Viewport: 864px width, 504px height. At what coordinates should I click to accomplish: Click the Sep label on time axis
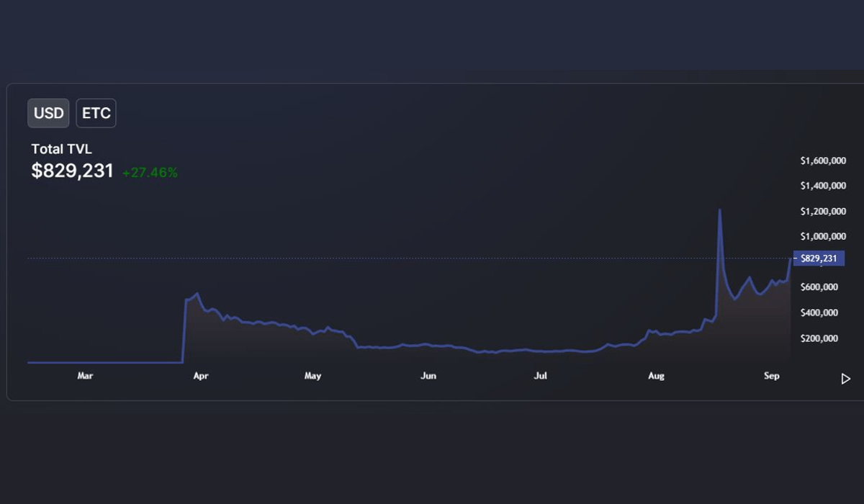pyautogui.click(x=772, y=376)
